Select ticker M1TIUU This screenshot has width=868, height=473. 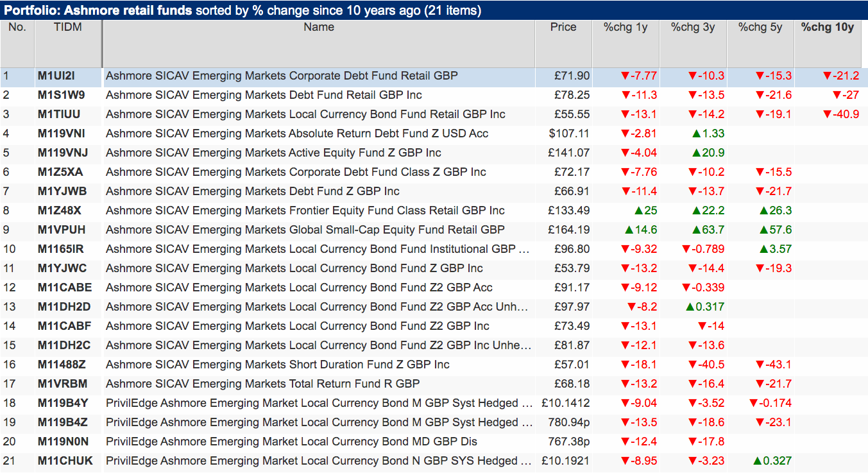(x=60, y=114)
